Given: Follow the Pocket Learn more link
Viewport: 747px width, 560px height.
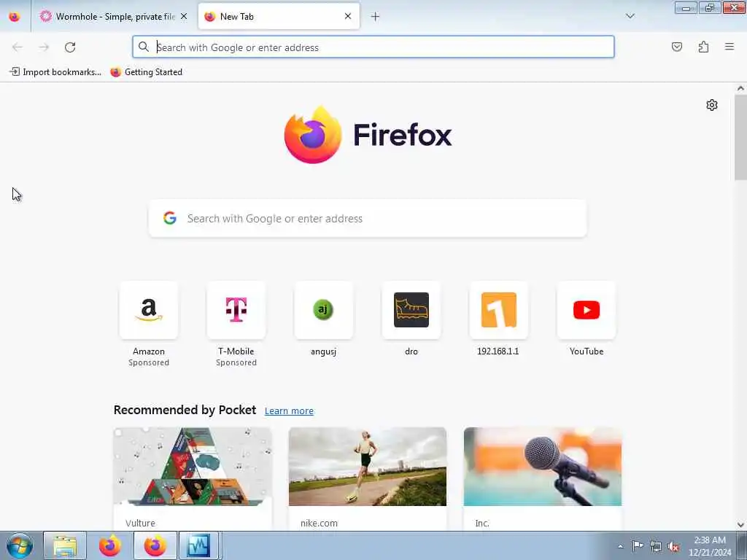Looking at the screenshot, I should 289,411.
